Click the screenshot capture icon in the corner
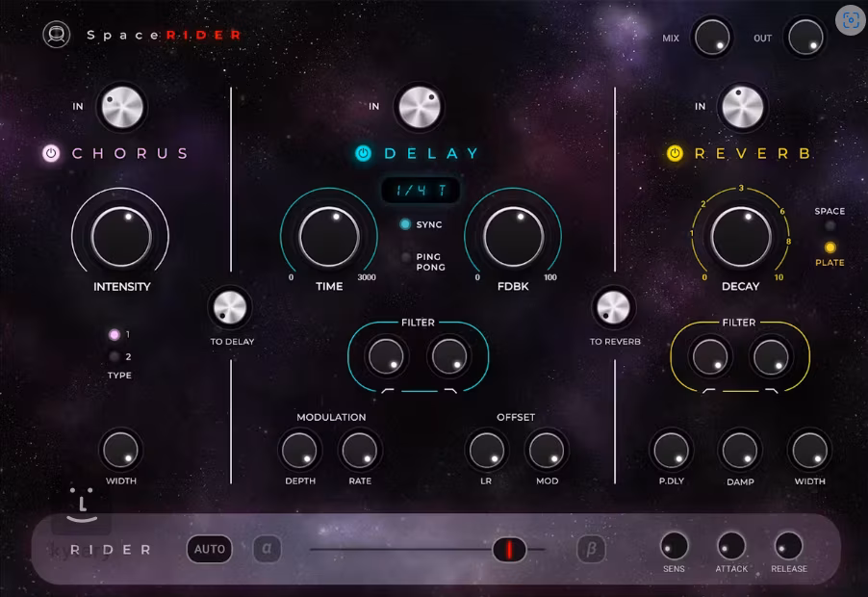Image resolution: width=868 pixels, height=597 pixels. coord(850,20)
